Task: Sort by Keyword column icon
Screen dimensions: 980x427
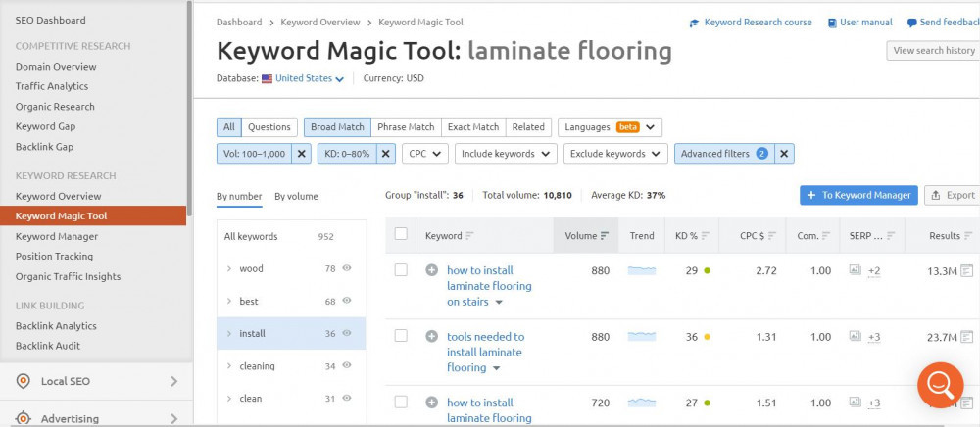Action: [x=469, y=236]
